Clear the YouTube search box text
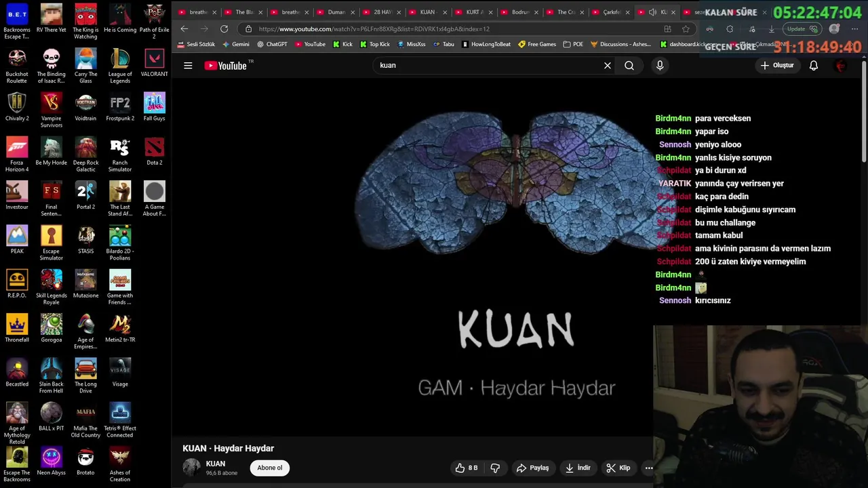 click(x=608, y=65)
